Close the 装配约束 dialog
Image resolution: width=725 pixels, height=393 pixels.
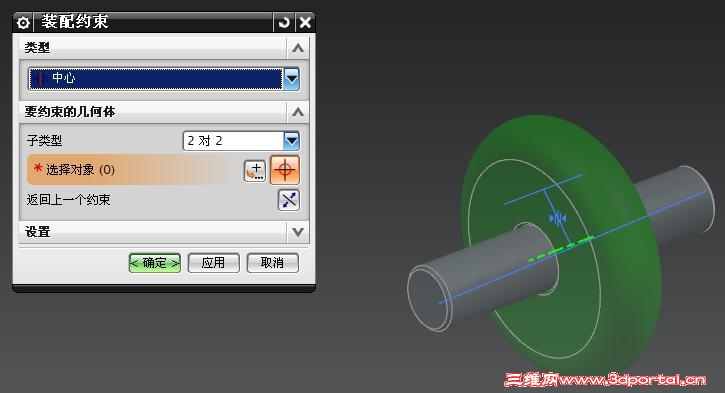[x=305, y=22]
